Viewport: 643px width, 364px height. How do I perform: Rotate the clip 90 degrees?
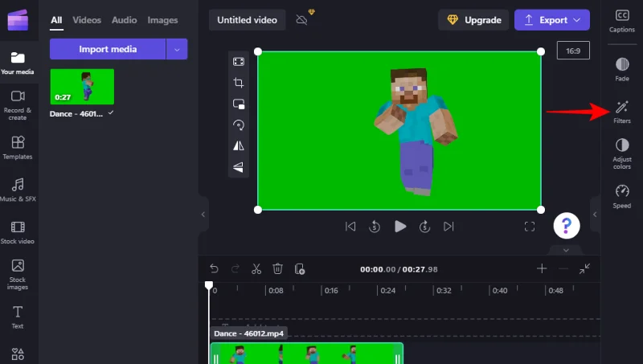pos(239,125)
